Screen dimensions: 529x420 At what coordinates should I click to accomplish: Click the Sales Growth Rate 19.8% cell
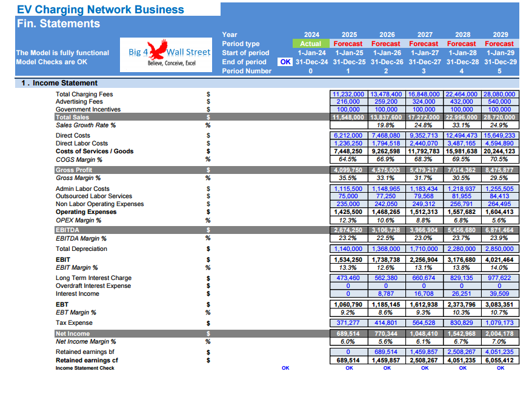pos(386,125)
